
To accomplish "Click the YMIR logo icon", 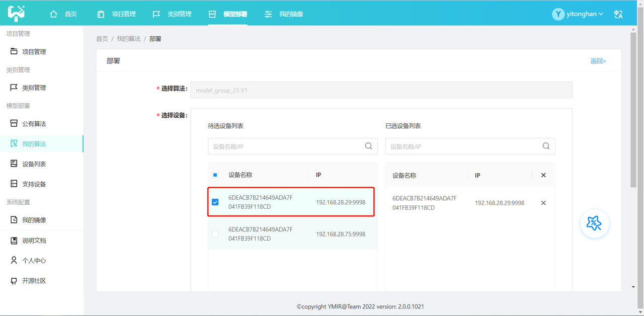I will click(x=16, y=14).
